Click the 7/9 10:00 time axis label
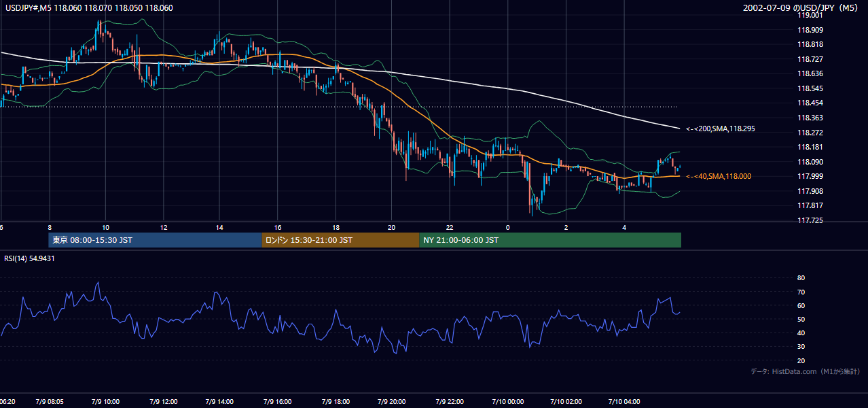 click(105, 402)
